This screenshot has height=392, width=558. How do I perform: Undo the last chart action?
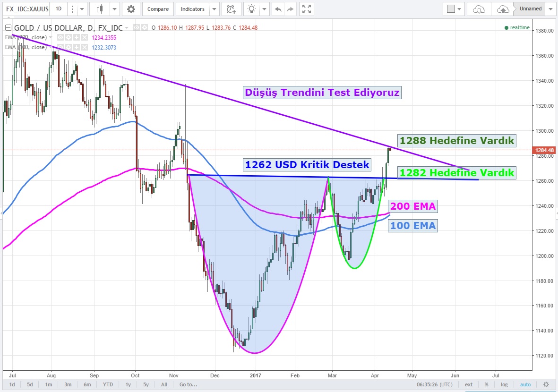(278, 9)
